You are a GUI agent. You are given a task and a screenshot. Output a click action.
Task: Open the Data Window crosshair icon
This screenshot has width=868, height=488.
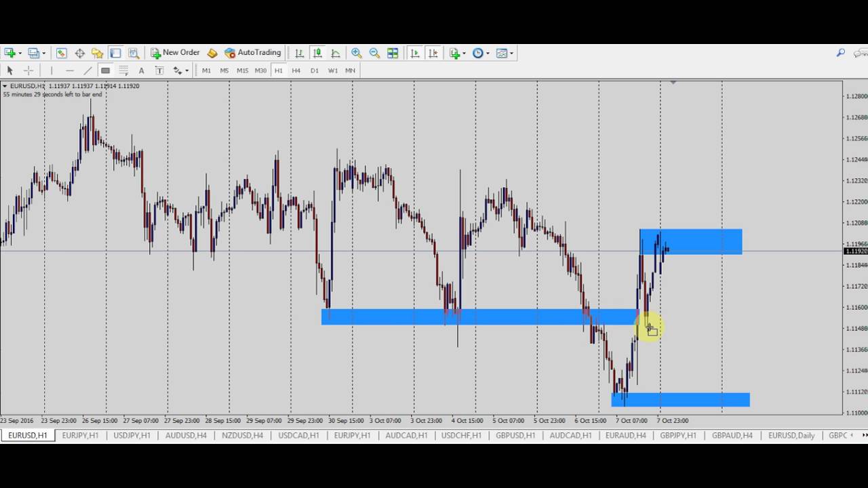(79, 53)
